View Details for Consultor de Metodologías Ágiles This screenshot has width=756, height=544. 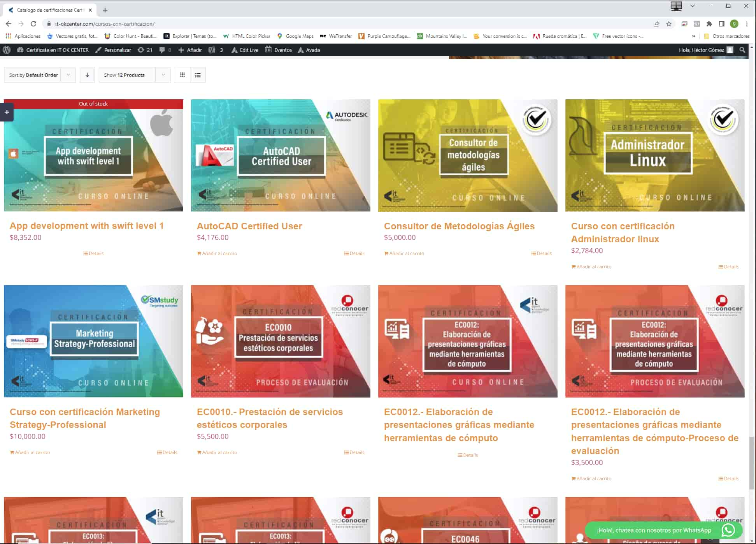(541, 254)
